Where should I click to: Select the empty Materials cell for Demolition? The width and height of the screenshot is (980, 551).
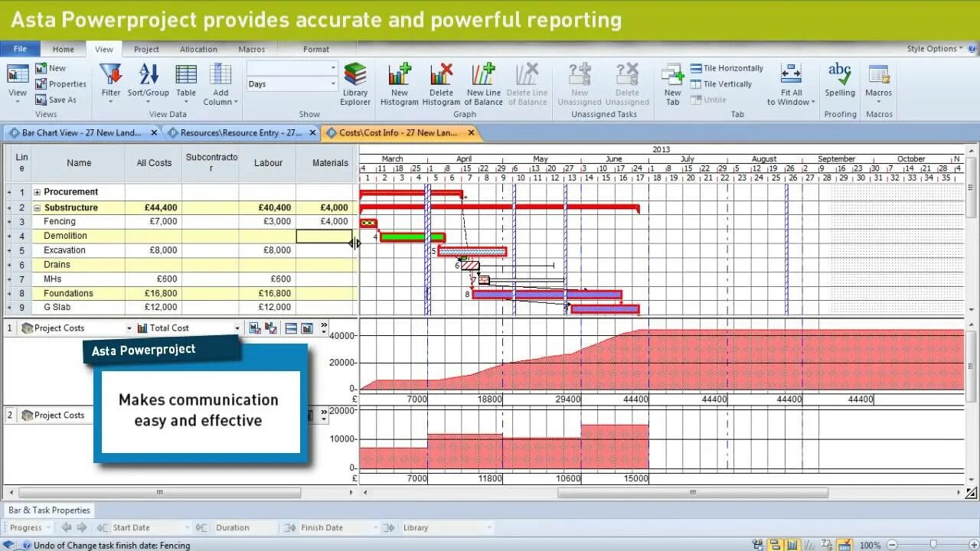(324, 236)
